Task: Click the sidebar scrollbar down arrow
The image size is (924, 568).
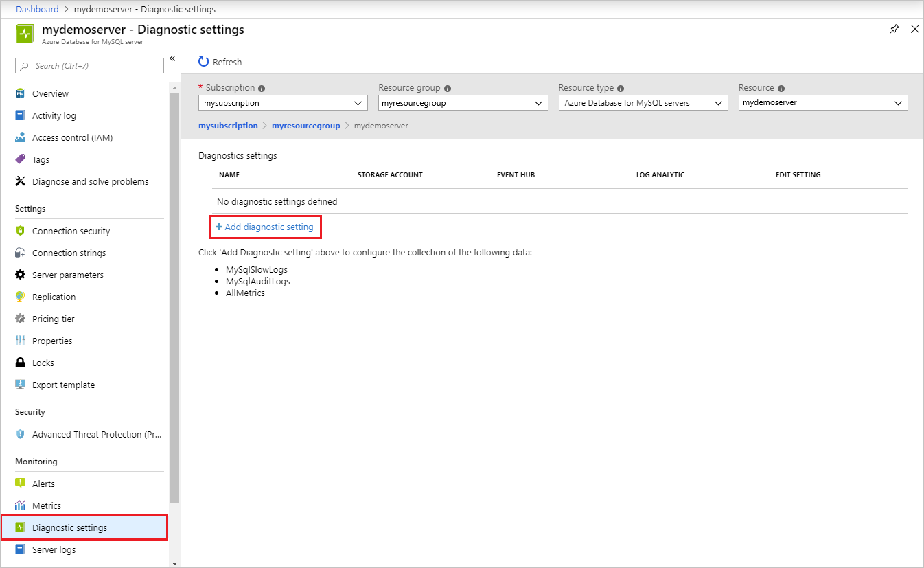Action: click(x=174, y=563)
